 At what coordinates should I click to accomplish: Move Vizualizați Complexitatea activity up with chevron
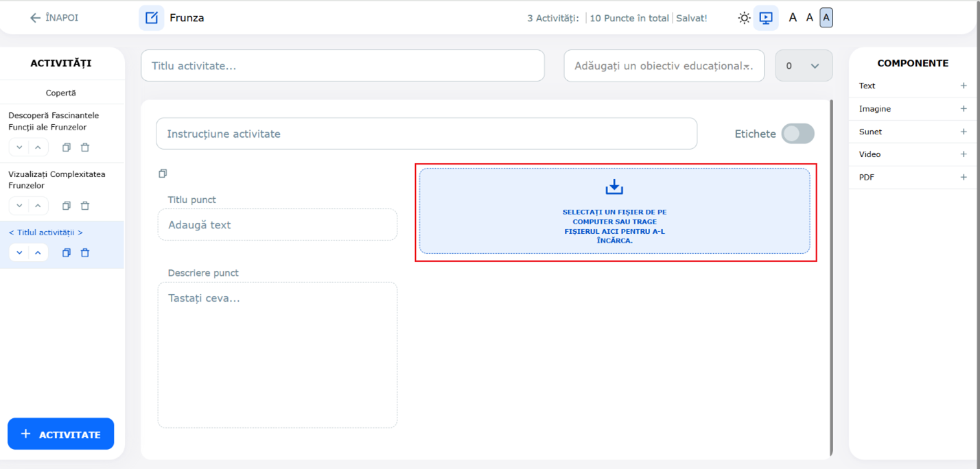(38, 206)
